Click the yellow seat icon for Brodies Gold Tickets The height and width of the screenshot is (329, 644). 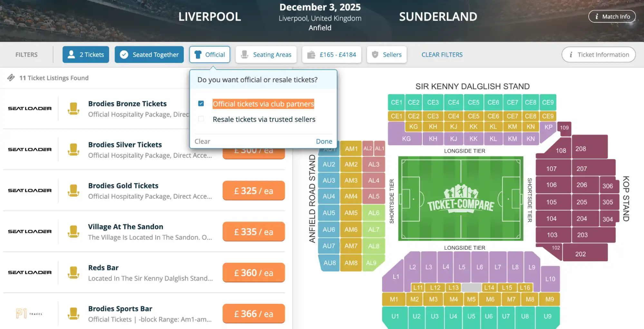73,190
